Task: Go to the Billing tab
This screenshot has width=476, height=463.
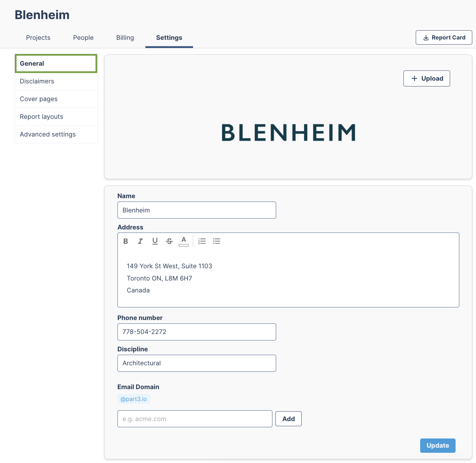Action: (x=125, y=38)
